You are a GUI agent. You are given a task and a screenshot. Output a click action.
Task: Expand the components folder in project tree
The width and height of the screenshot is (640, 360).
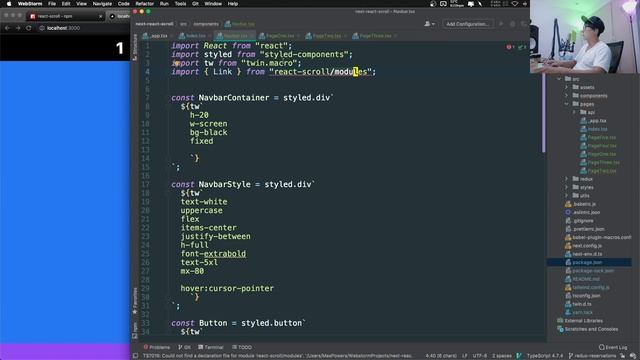click(567, 96)
